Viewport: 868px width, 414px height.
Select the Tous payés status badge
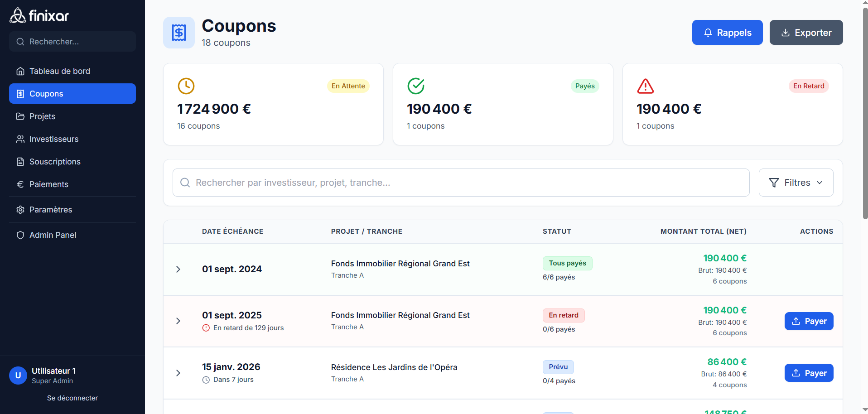click(567, 263)
